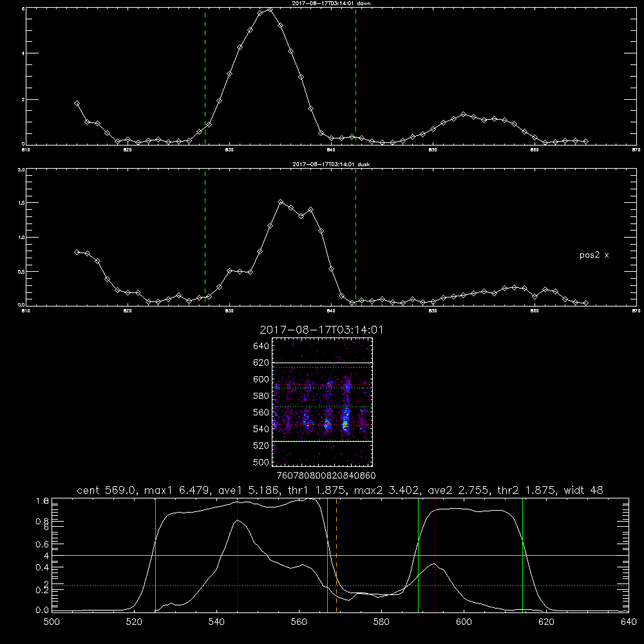Click the 'cent 569.0' statistic text
Screen dimensions: 644x644
[106, 490]
